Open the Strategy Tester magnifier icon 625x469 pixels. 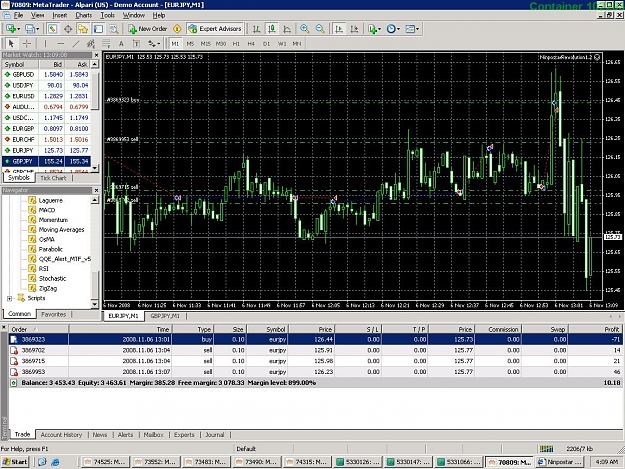click(114, 29)
